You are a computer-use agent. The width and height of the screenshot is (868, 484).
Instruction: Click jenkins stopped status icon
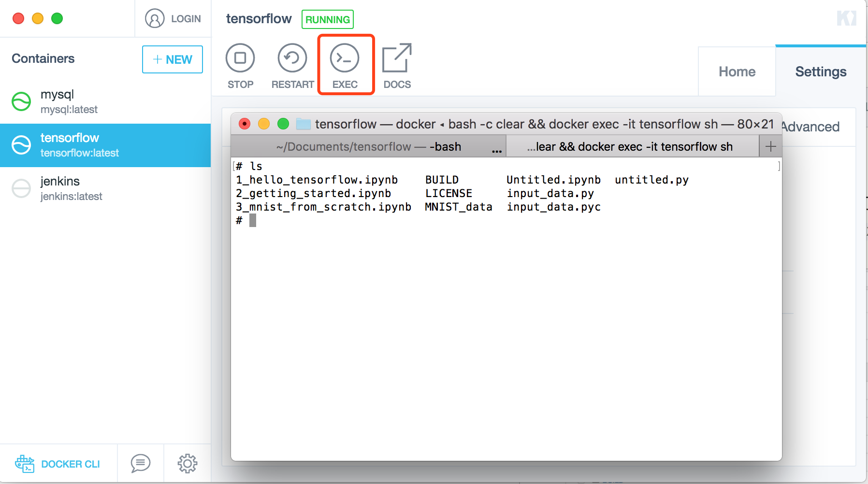[x=21, y=188]
